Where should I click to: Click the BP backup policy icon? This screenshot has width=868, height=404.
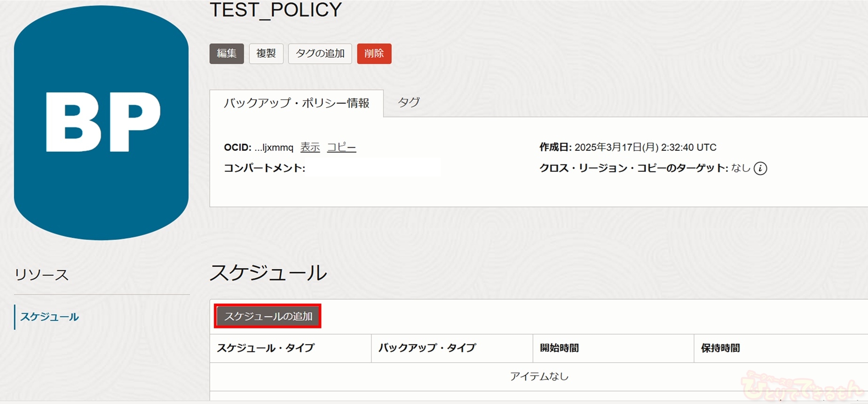point(101,123)
